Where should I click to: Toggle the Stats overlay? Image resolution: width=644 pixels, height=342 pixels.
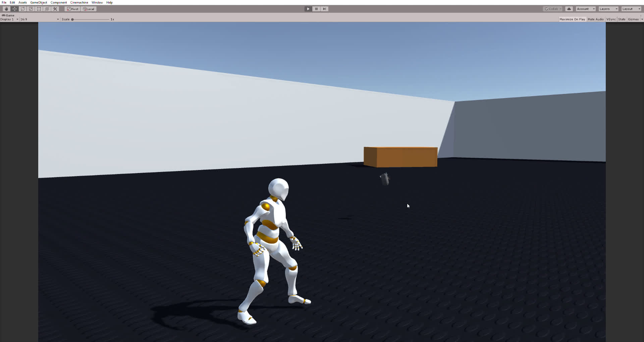pos(622,19)
